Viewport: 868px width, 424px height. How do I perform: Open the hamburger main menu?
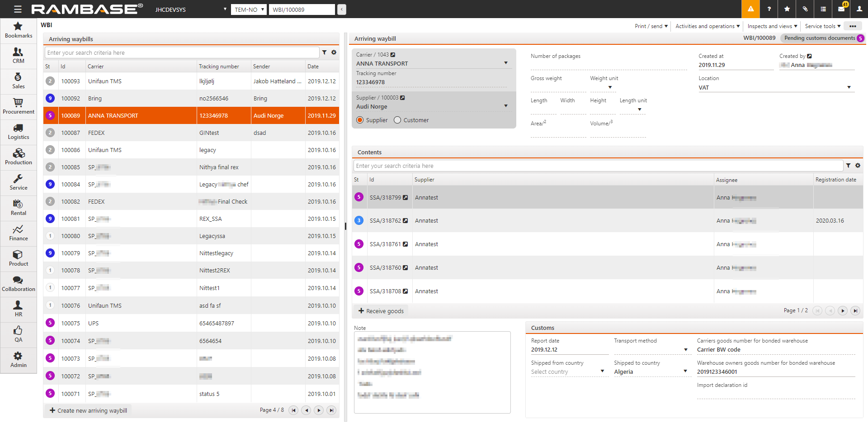18,9
